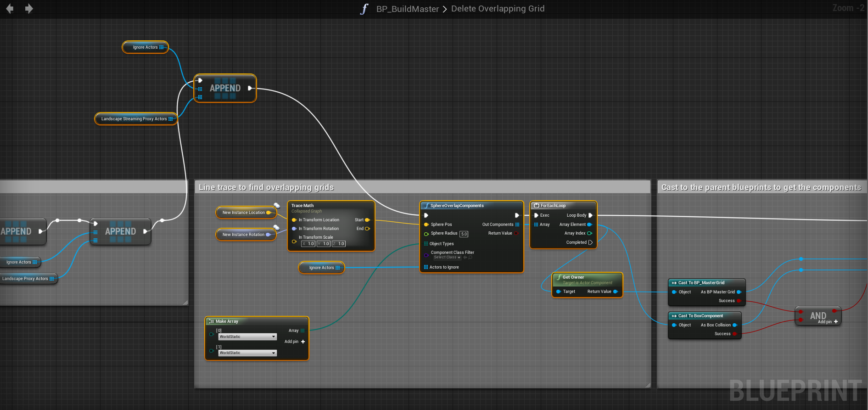Open the Component Class Filter Select Class dropdown
This screenshot has height=410, width=868.
[447, 258]
